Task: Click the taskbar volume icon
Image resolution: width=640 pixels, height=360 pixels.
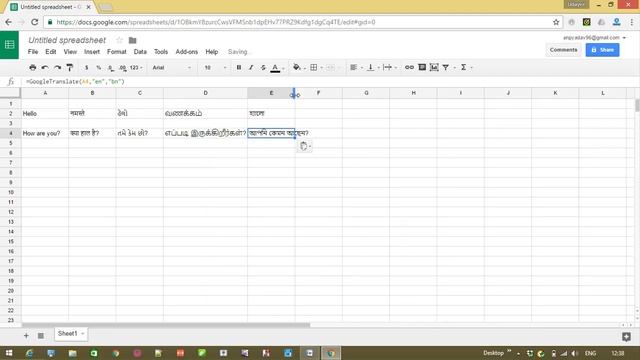Action: (575, 353)
